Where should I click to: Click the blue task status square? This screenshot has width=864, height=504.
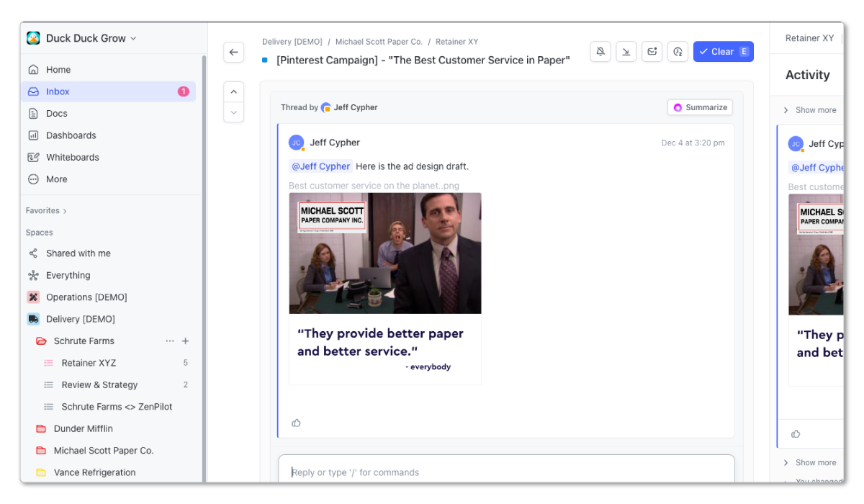[265, 60]
